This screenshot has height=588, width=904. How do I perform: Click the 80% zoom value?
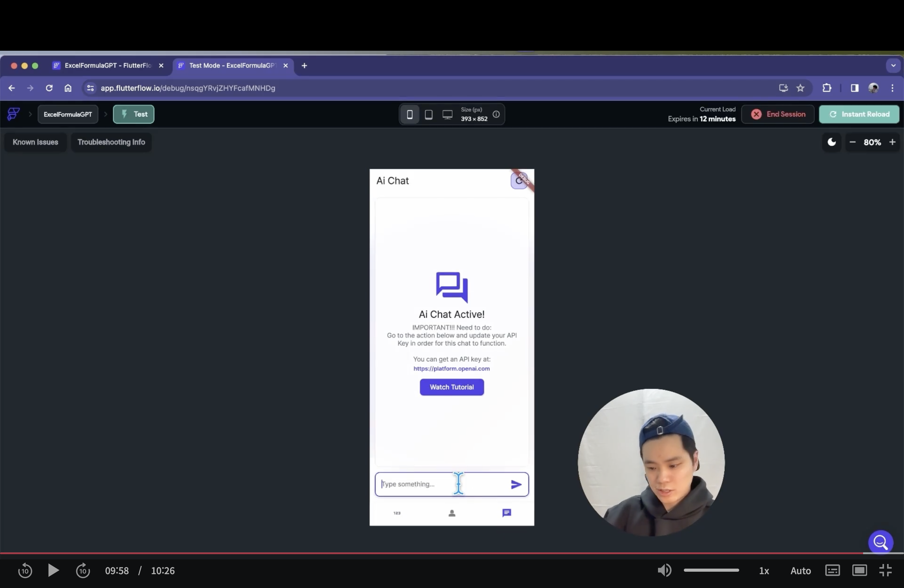[x=872, y=142]
